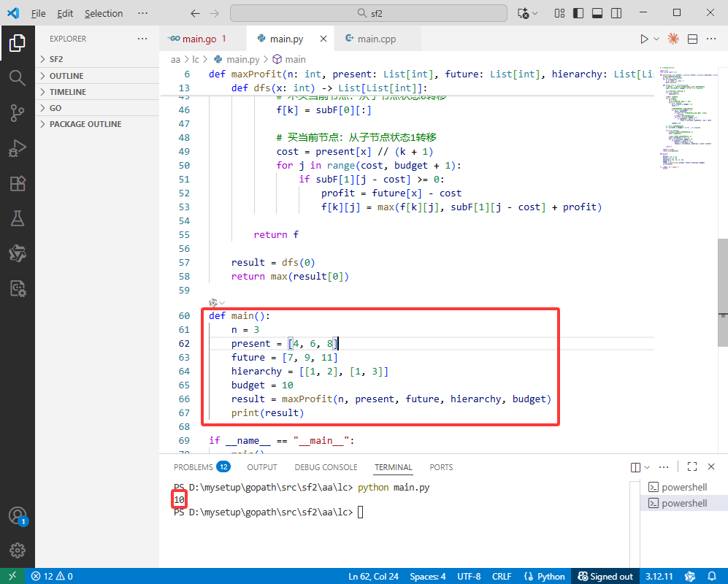
Task: Close the main.py tab
Action: tap(323, 39)
